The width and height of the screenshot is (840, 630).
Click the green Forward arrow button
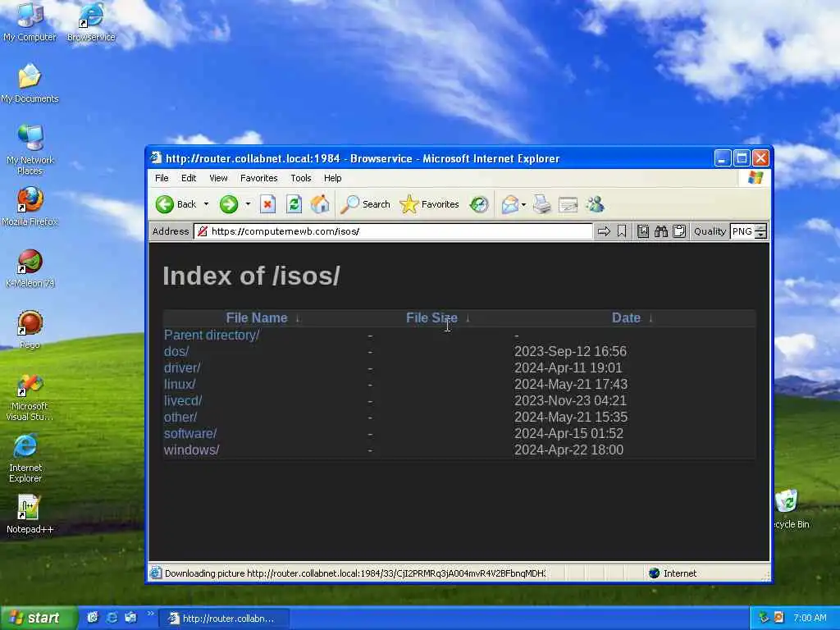229,204
